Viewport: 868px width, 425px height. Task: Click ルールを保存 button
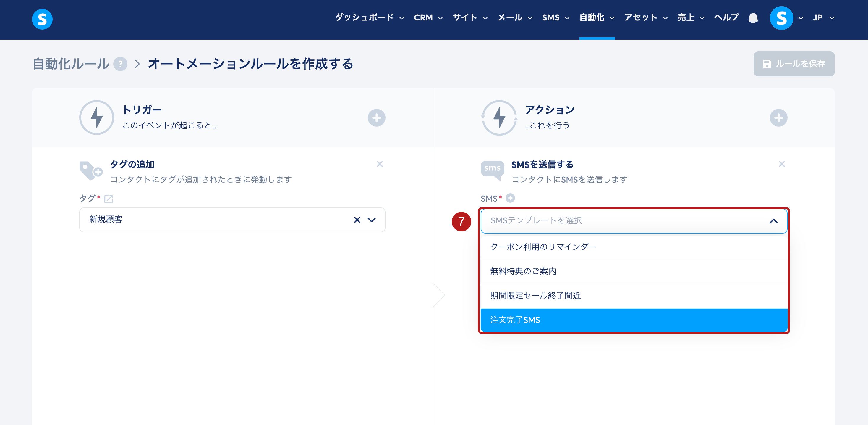click(793, 64)
